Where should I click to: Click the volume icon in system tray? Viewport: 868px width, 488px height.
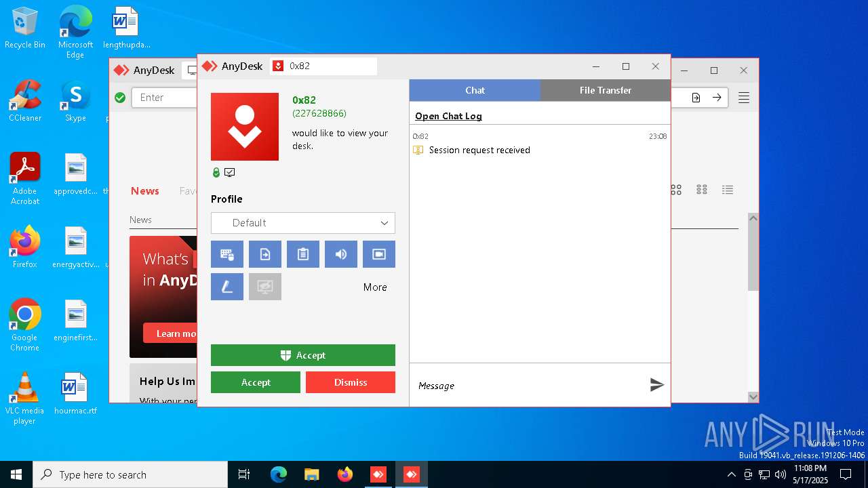[x=781, y=474]
